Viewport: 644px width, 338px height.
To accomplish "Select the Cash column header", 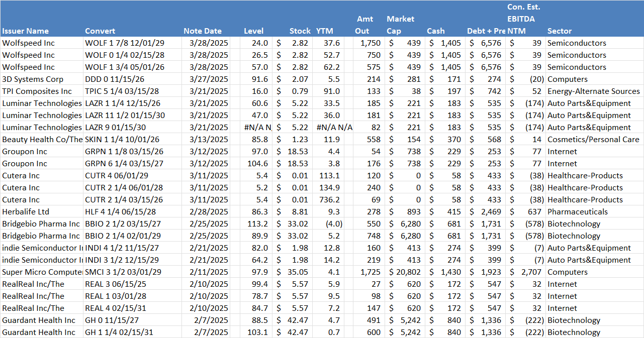I will [436, 31].
